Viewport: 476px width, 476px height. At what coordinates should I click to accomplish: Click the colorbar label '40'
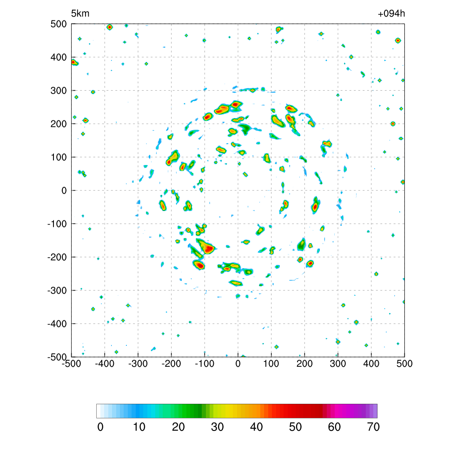tap(257, 427)
